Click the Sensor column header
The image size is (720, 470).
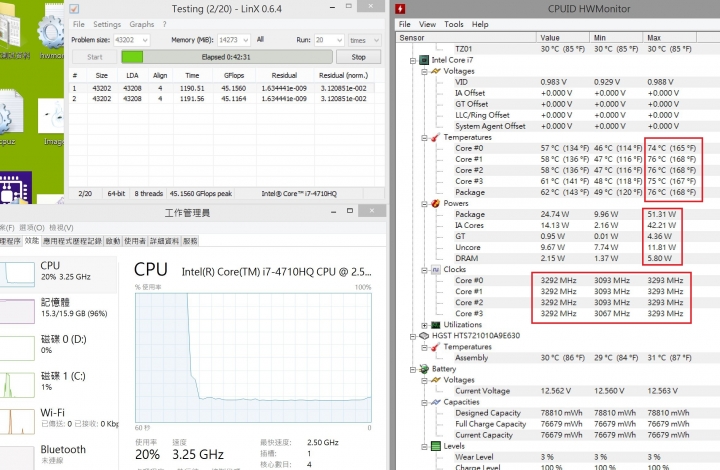point(466,38)
